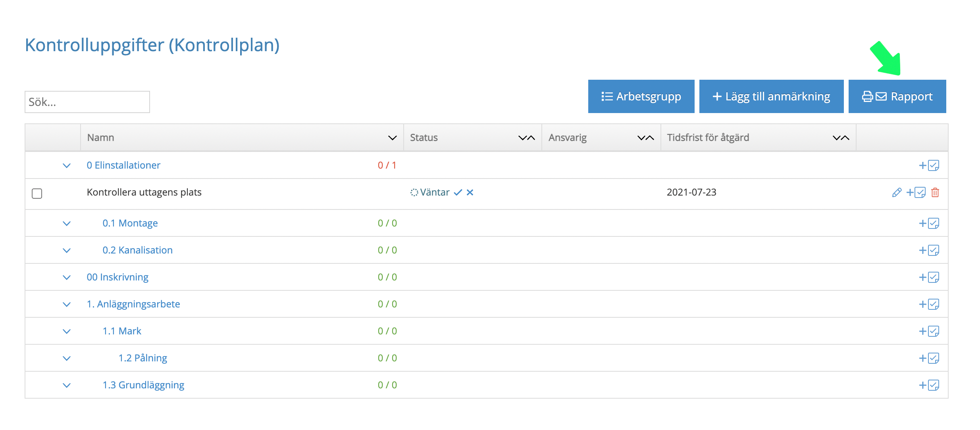Image resolution: width=980 pixels, height=430 pixels.
Task: Sort by the Status column arrows
Action: [x=527, y=138]
